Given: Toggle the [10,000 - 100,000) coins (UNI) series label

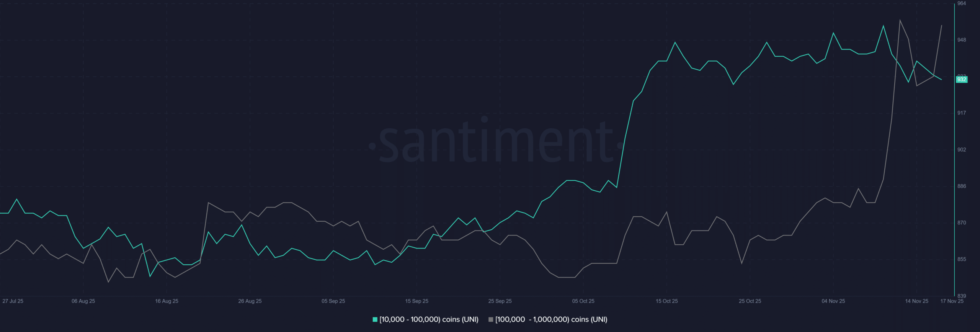Looking at the screenshot, I should point(429,319).
